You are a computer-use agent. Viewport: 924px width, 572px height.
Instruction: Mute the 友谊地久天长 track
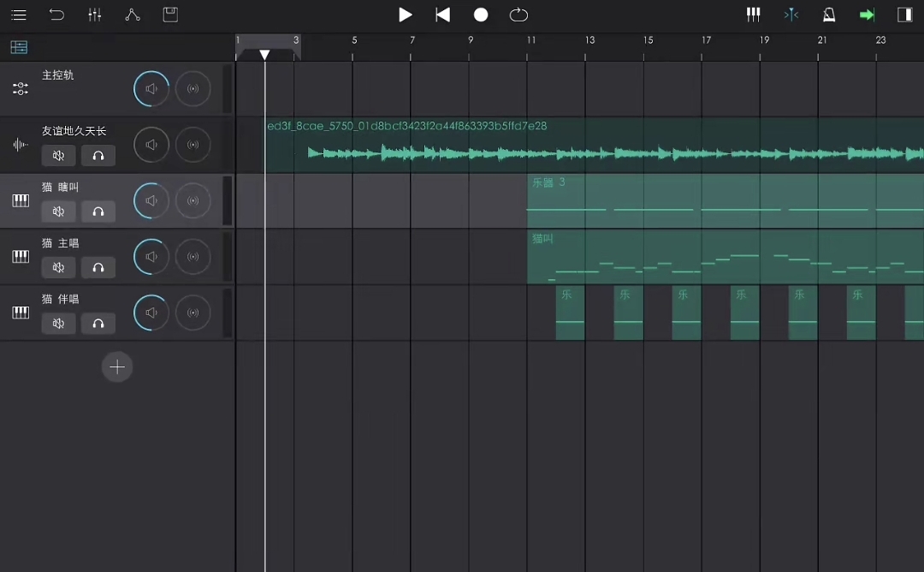[58, 156]
